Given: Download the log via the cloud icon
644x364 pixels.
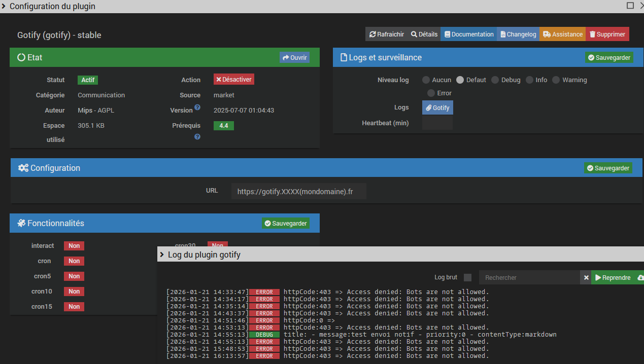Looking at the screenshot, I should point(640,278).
